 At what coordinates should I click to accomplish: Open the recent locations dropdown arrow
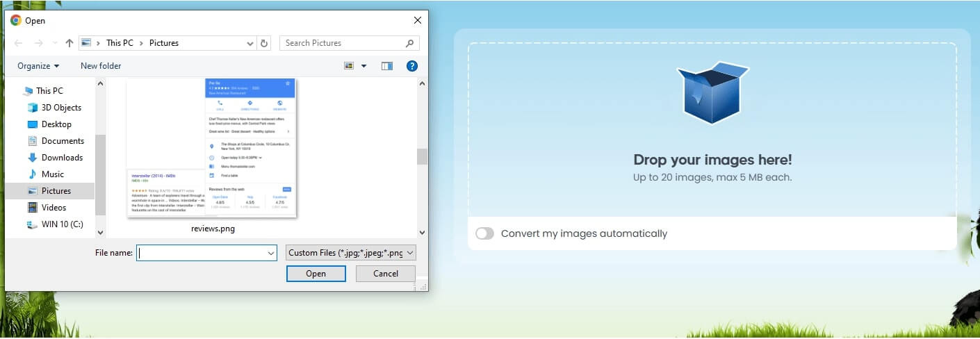click(x=55, y=43)
